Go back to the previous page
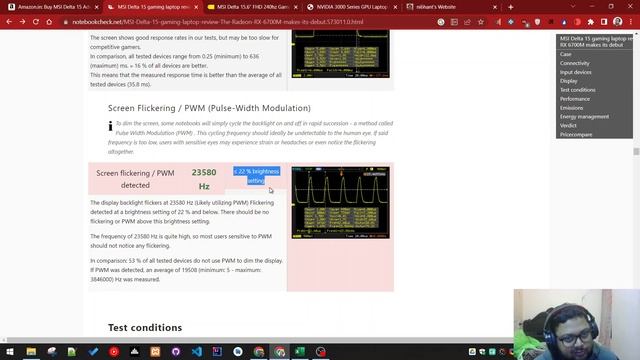 (x=9, y=22)
